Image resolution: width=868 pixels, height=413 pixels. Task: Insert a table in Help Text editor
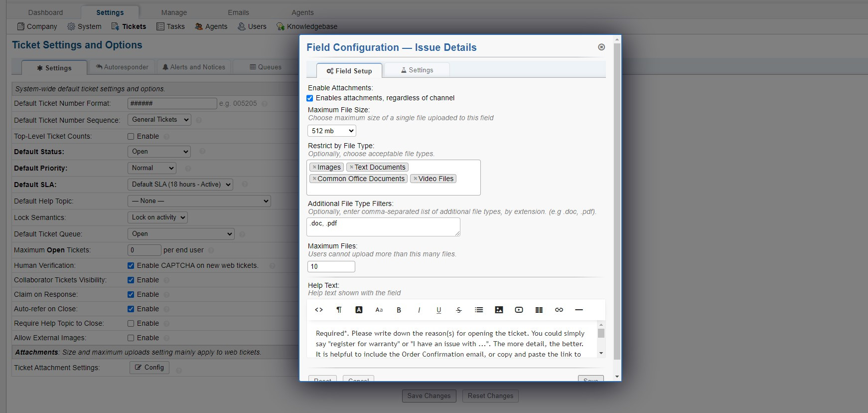(539, 310)
